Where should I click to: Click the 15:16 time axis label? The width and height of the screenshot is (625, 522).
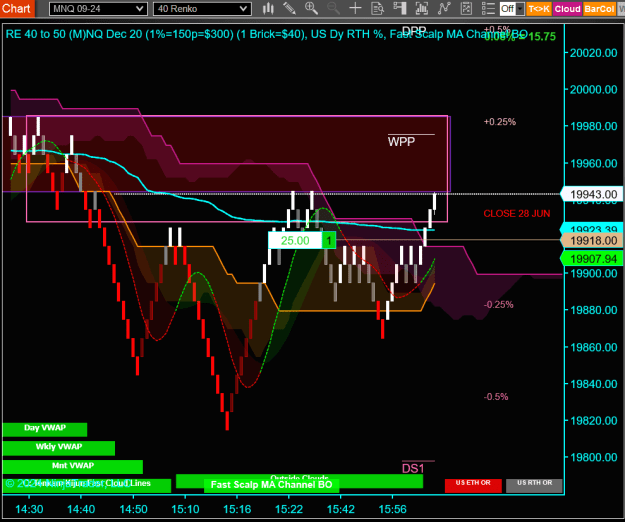[x=237, y=509]
